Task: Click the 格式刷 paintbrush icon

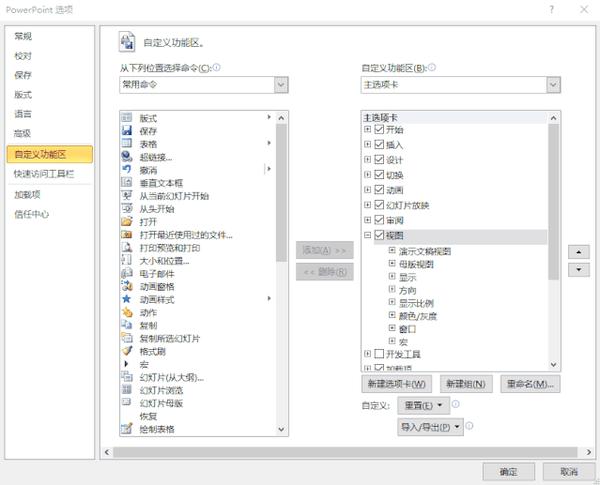Action: [x=127, y=351]
